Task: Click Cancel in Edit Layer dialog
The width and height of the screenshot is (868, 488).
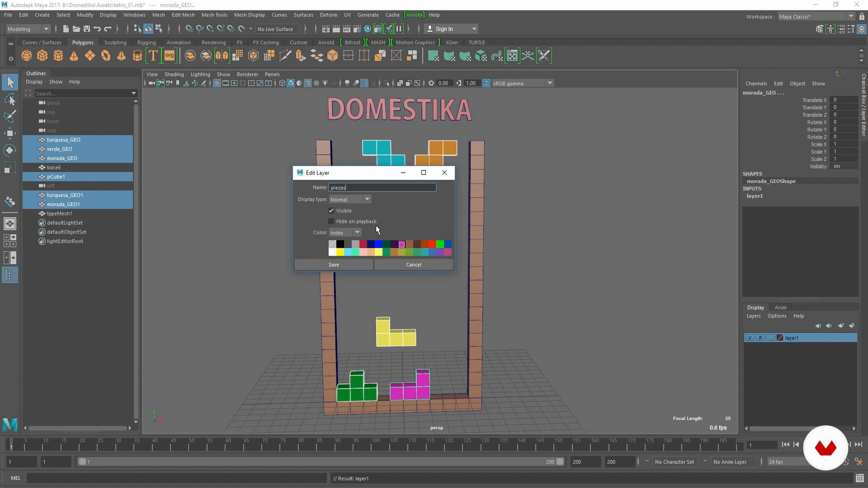Action: tap(414, 265)
